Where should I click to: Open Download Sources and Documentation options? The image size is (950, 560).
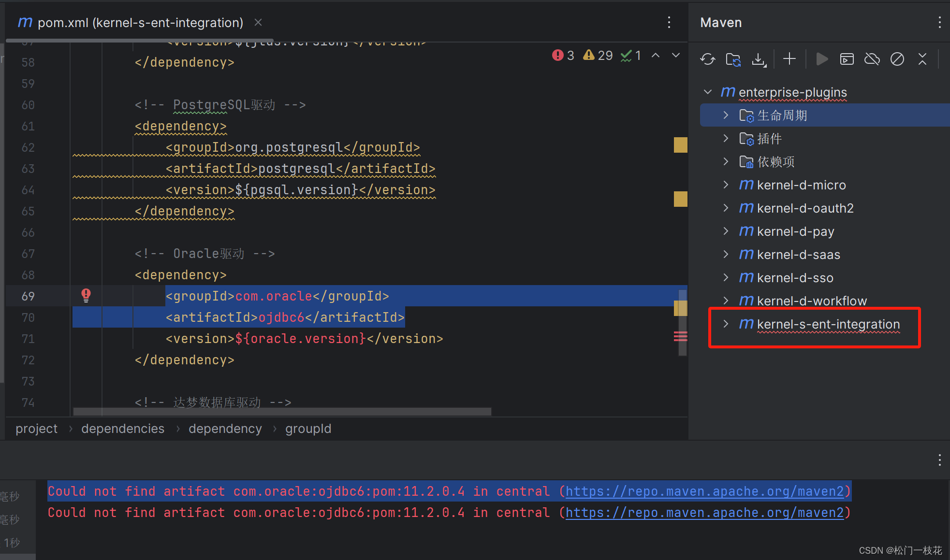coord(759,59)
